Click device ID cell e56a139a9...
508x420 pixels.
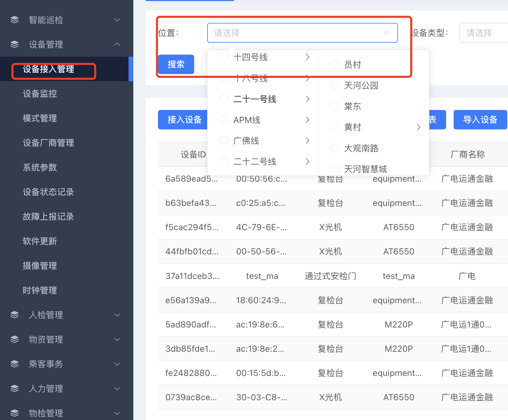(191, 300)
